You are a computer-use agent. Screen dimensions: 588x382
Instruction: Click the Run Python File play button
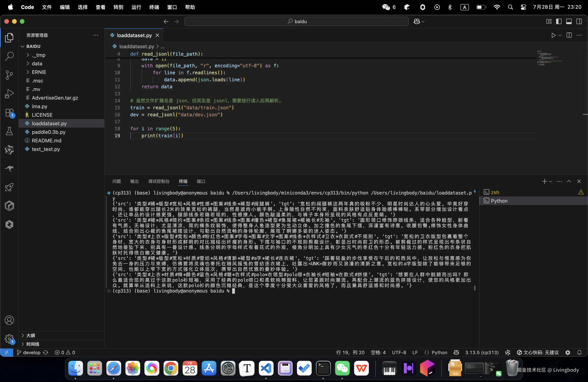[553, 35]
